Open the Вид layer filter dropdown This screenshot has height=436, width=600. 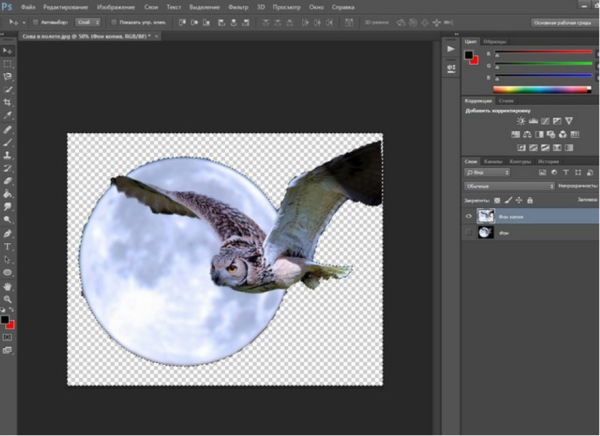[x=487, y=173]
